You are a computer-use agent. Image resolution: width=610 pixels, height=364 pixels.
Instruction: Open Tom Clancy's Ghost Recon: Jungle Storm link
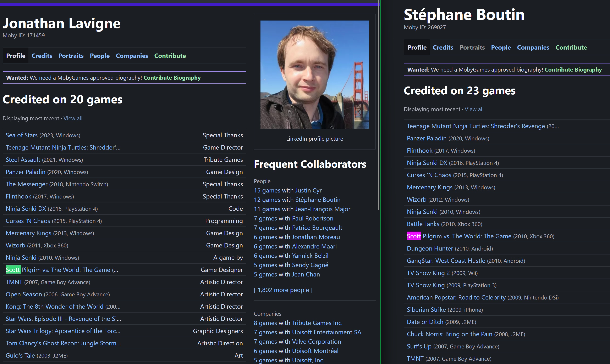[x=63, y=343]
